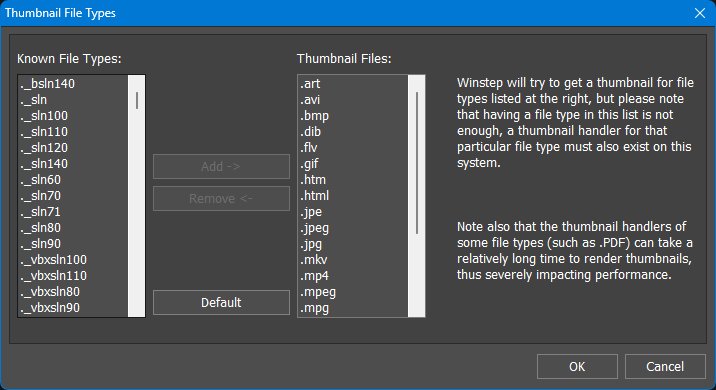Select .mpg in Thumbnail Files
The height and width of the screenshot is (390, 716).
(x=353, y=307)
